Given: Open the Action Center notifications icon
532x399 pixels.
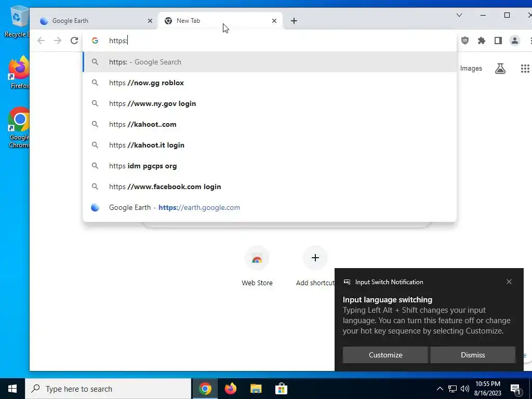Looking at the screenshot, I should (x=516, y=389).
